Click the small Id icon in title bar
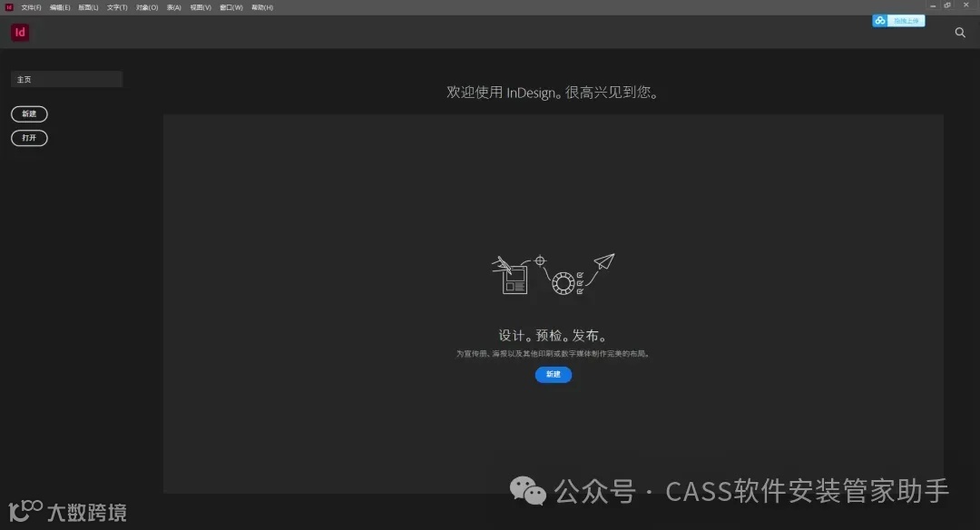The width and height of the screenshot is (980, 530). coord(9,7)
